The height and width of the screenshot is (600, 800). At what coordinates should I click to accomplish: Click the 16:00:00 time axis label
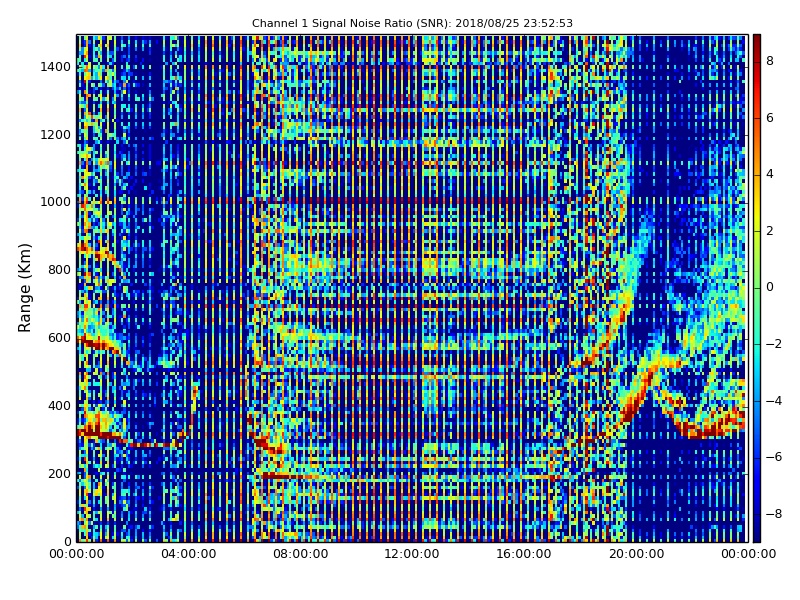pos(524,554)
